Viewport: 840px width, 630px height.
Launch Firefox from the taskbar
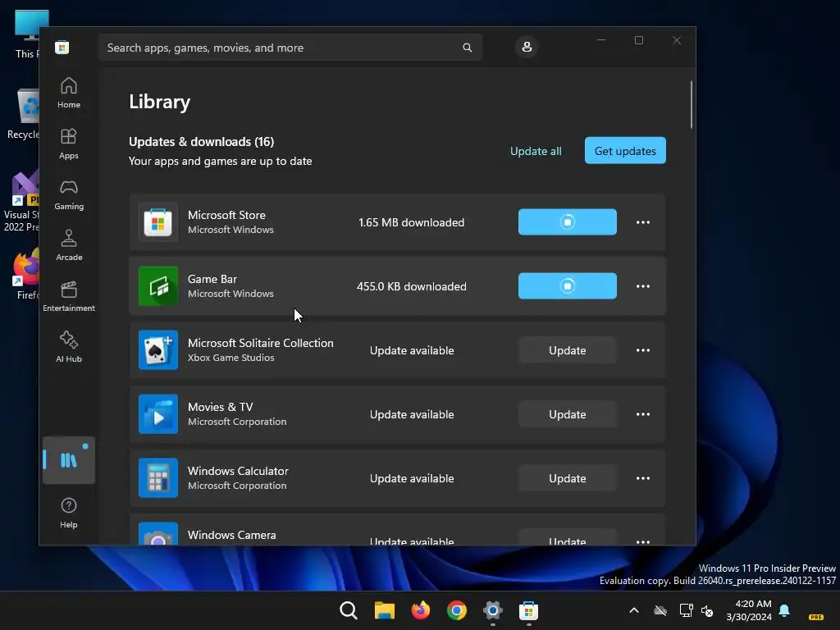click(421, 610)
